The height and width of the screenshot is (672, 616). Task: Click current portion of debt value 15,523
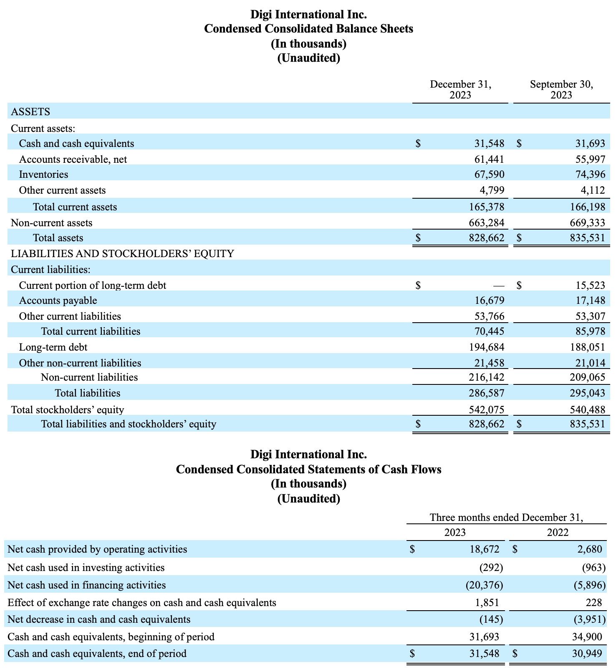click(x=590, y=285)
